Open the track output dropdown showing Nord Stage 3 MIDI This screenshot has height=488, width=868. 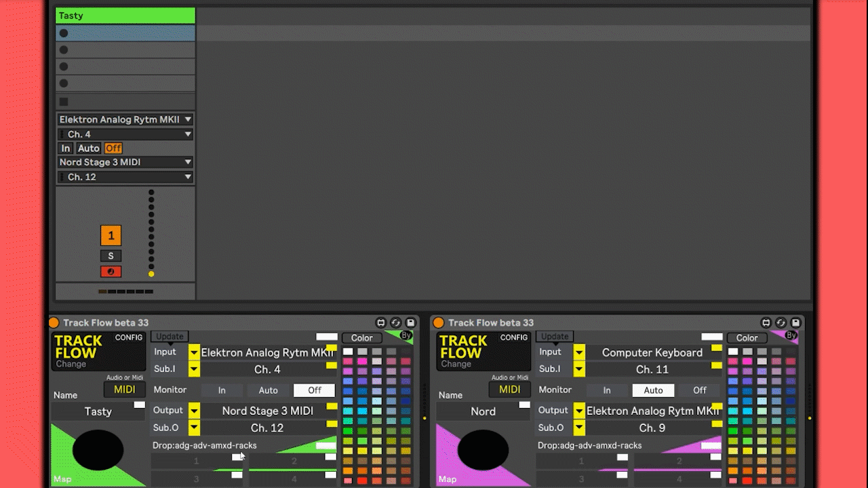click(x=125, y=162)
